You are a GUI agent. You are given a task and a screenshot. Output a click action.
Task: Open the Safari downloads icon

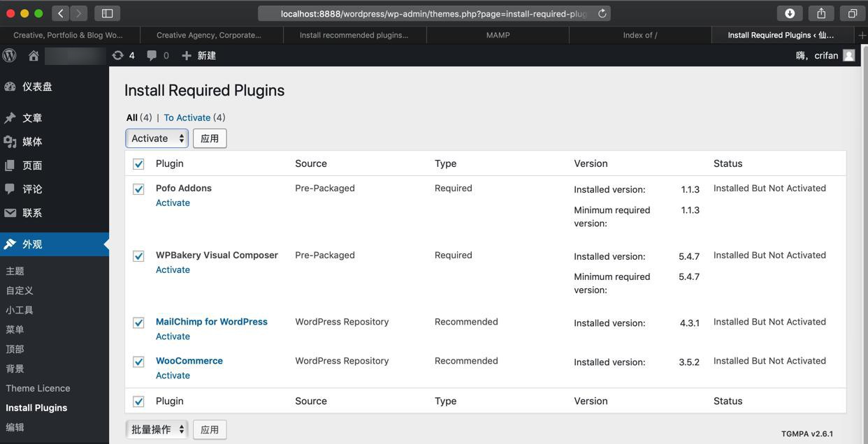(x=790, y=13)
